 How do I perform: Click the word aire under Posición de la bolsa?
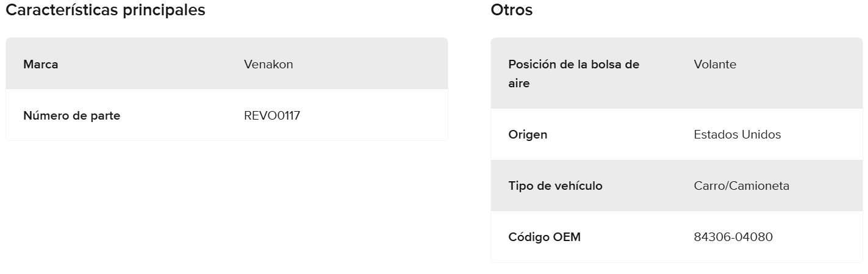point(519,84)
